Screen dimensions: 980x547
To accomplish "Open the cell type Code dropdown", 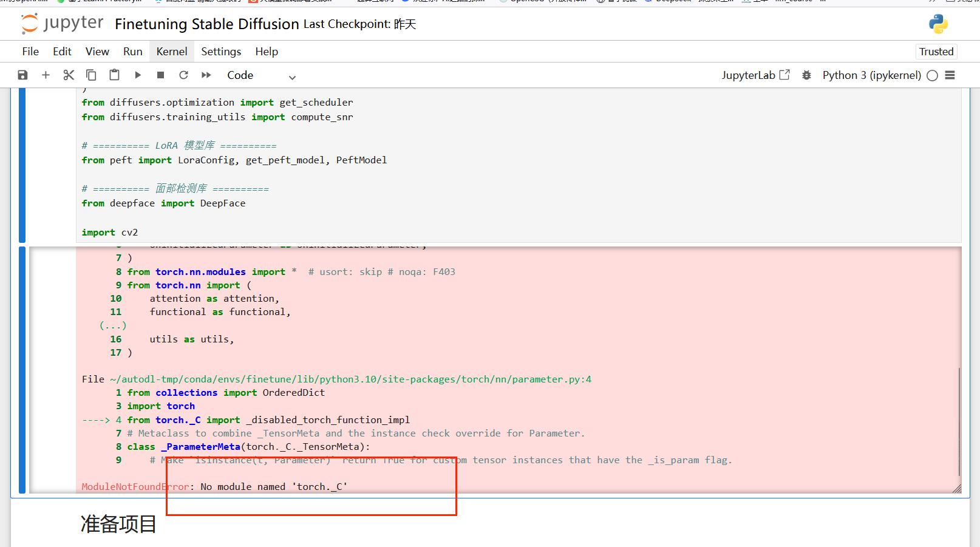I will [x=261, y=75].
